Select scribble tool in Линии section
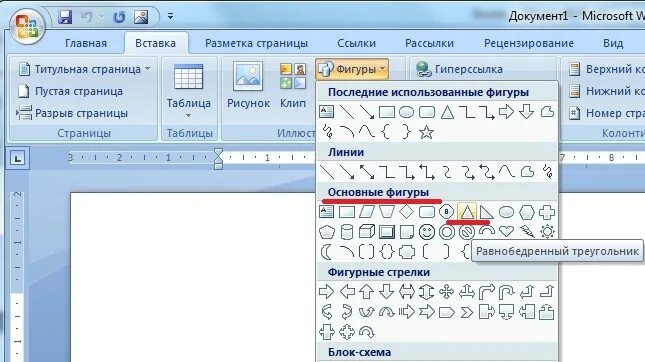645x362 pixels. coord(547,172)
